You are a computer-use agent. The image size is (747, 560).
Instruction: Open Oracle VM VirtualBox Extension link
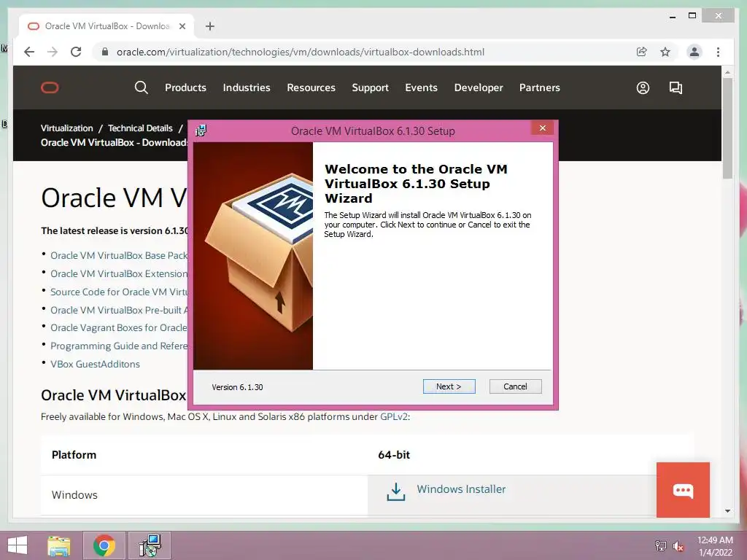(119, 273)
